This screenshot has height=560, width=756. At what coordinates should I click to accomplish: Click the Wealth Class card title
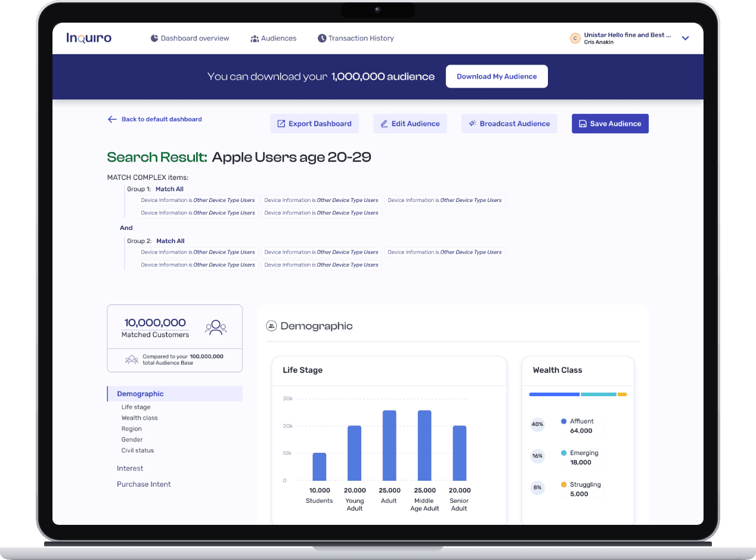point(557,370)
